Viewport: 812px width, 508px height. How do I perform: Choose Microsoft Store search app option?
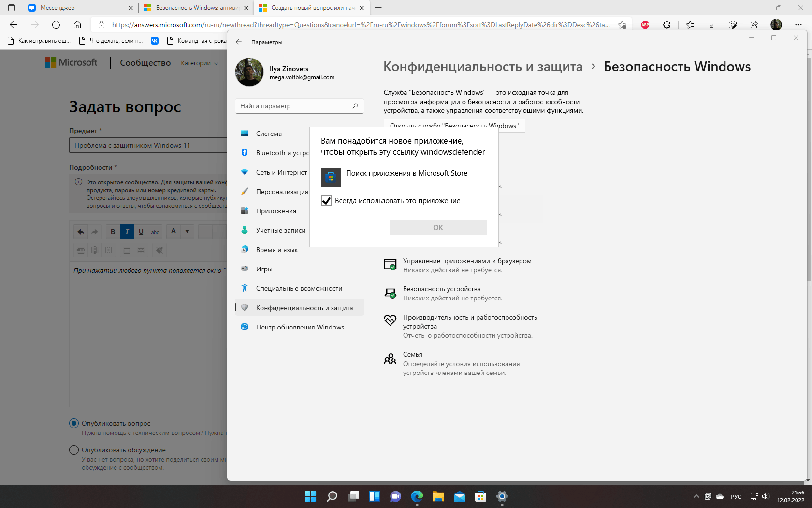pos(404,178)
